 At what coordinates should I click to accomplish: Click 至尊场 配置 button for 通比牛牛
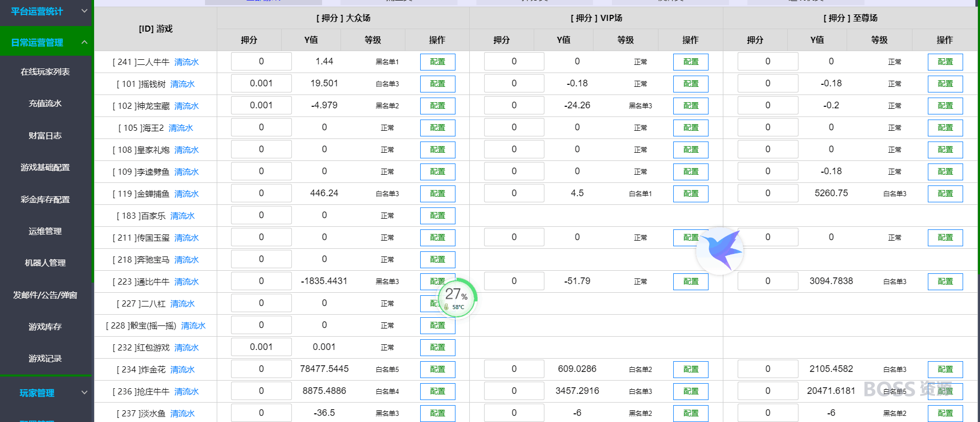945,282
